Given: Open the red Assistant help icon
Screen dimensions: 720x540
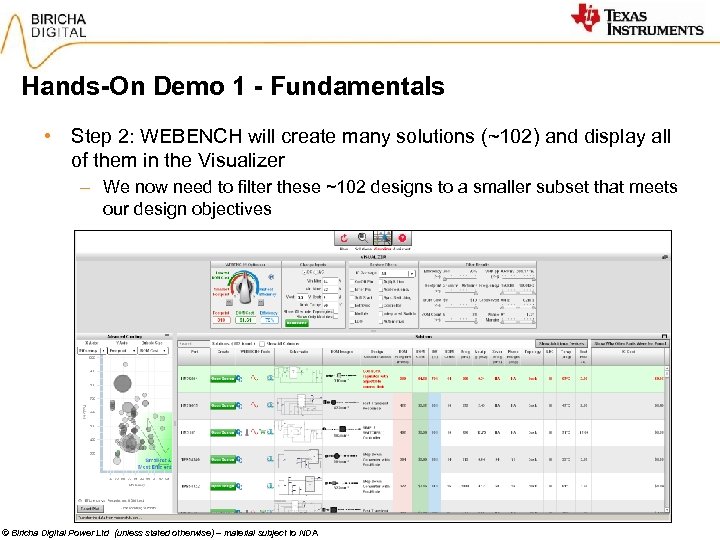Looking at the screenshot, I should tap(402, 238).
